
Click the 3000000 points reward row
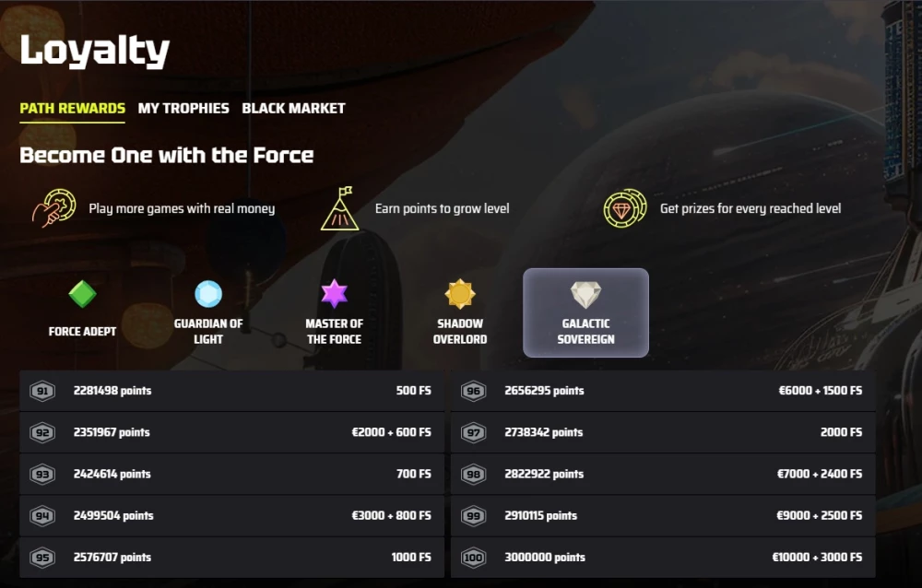tap(663, 558)
